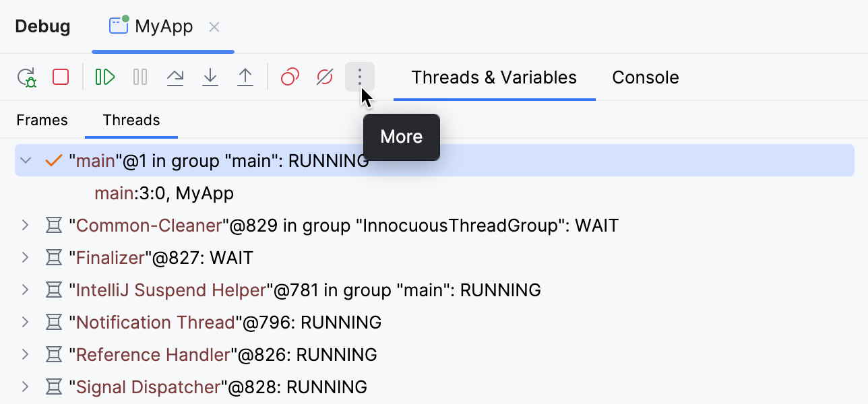
Task: Resume program execution
Action: (x=105, y=77)
